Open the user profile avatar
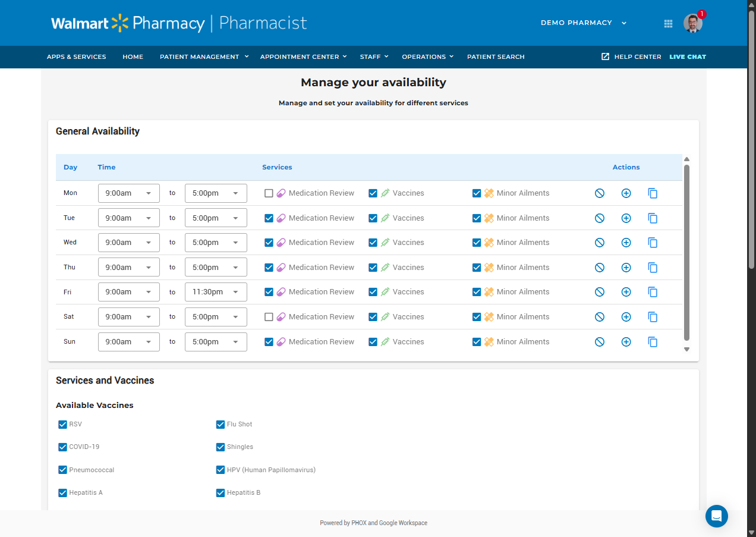Screen dimensions: 756x537 coord(693,23)
